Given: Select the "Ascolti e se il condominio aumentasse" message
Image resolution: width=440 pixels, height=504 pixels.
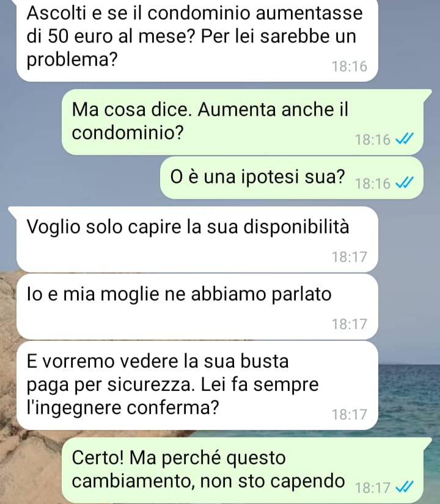Looking at the screenshot, I should [x=197, y=40].
